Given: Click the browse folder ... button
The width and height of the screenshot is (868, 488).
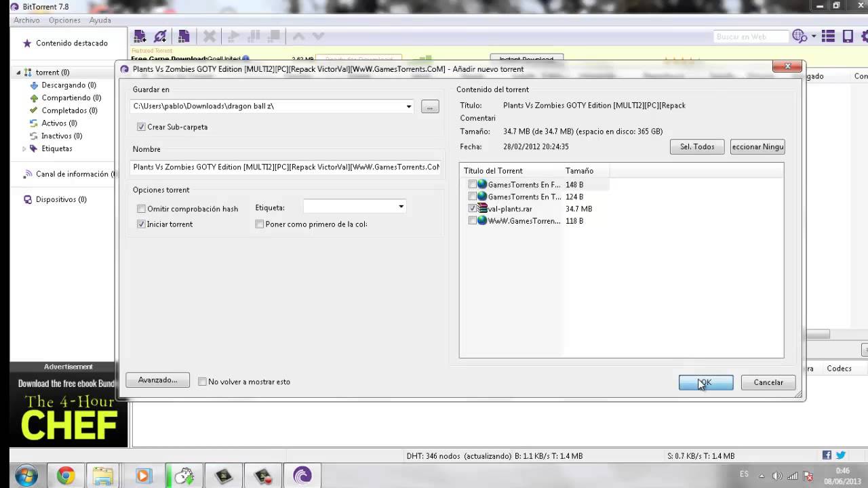Looking at the screenshot, I should point(430,106).
